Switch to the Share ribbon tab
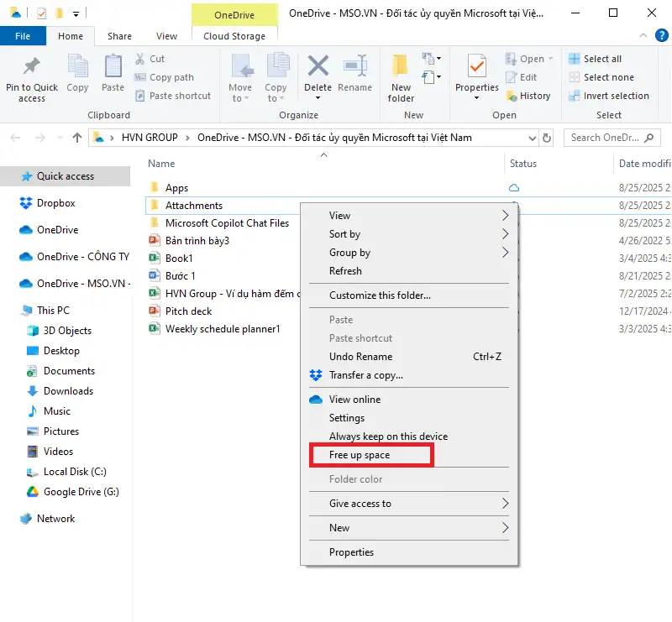The width and height of the screenshot is (672, 622). coord(119,36)
